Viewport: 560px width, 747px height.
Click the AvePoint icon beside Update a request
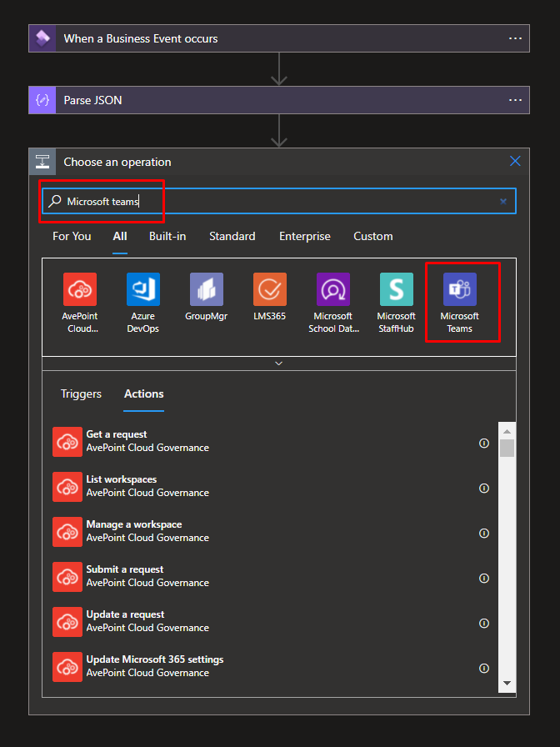tap(67, 622)
